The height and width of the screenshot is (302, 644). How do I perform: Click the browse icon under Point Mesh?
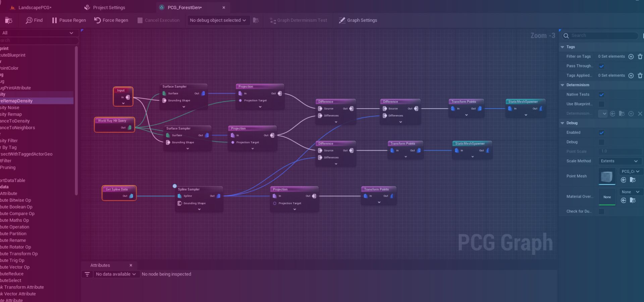pos(633,180)
